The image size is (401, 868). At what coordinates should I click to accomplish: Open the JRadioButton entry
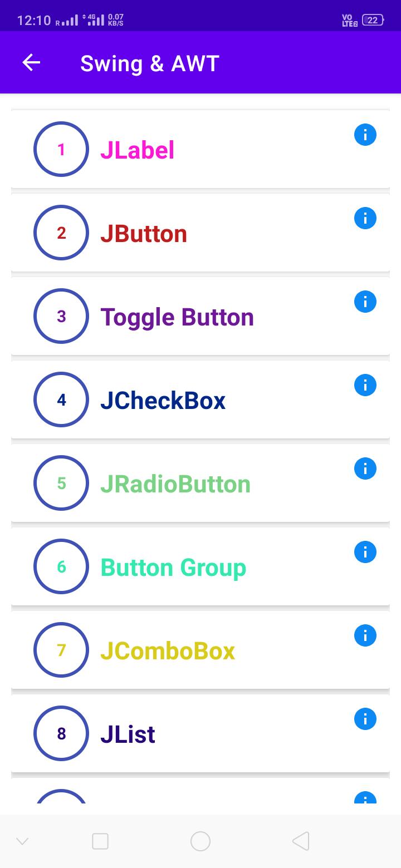click(200, 483)
